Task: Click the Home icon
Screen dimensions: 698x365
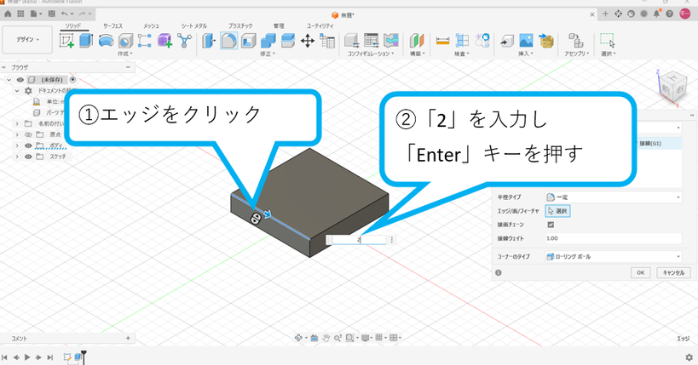Action: 8,14
